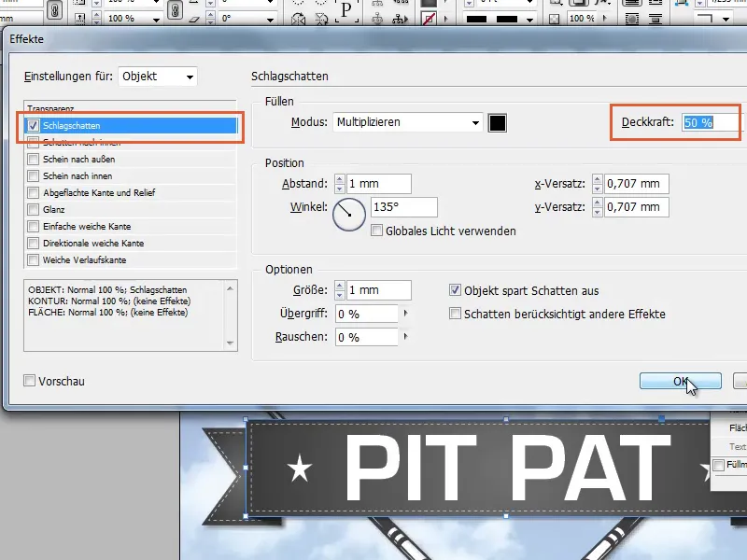This screenshot has width=747, height=560.
Task: Click the black shadow color swatch
Action: coord(500,122)
